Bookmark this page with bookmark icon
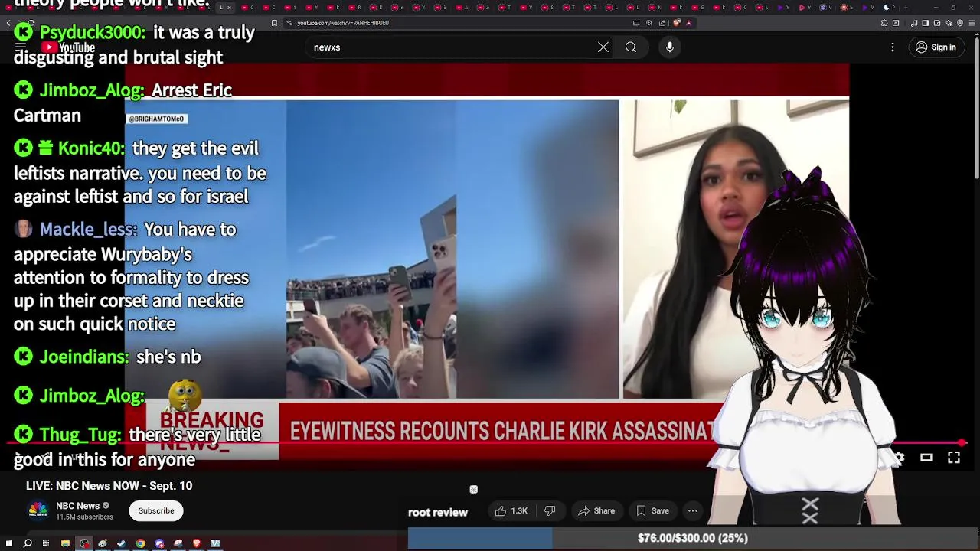 [x=274, y=23]
